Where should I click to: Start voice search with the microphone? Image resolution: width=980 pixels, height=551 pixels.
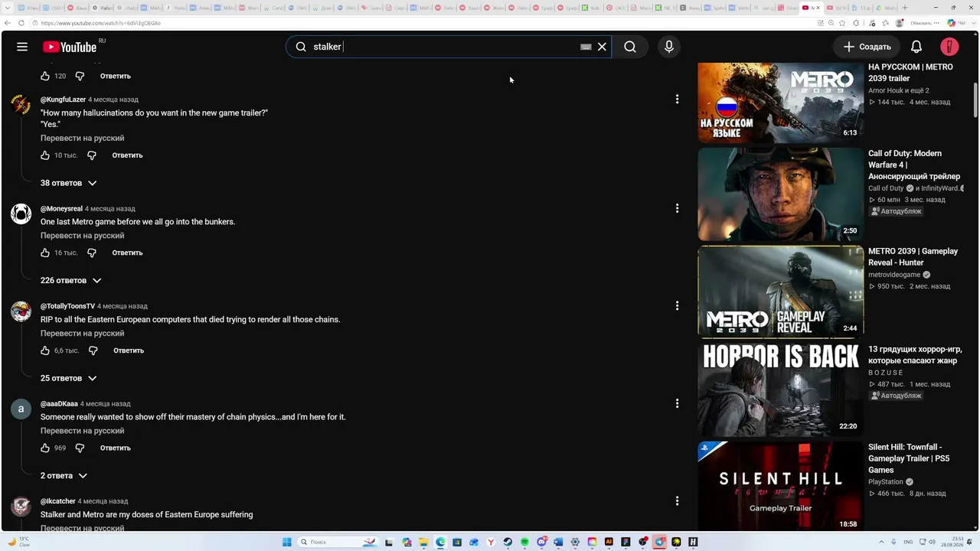point(669,47)
